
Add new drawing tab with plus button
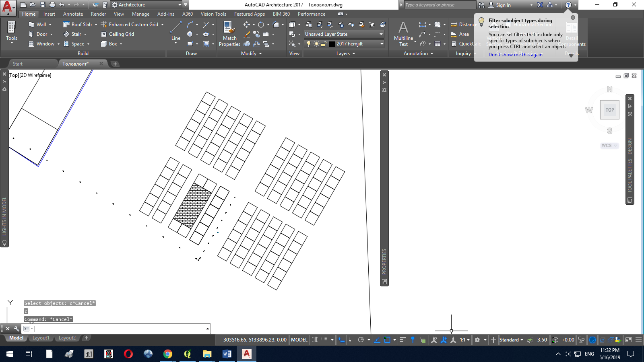click(115, 64)
